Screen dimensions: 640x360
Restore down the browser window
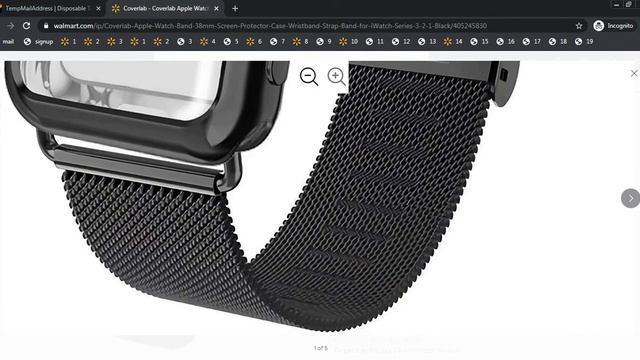point(629,4)
